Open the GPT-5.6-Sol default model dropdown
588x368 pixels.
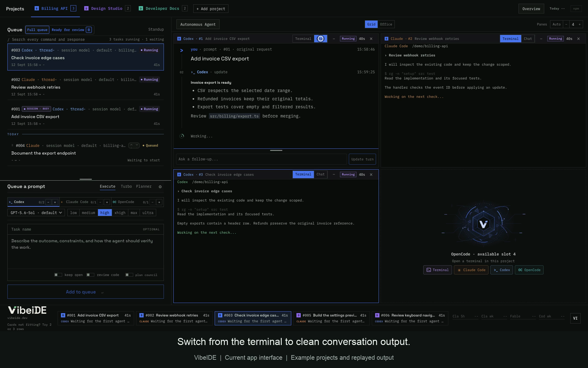36,213
